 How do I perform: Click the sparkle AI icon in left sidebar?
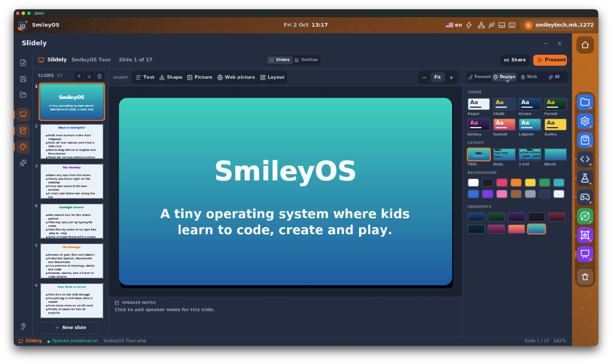(x=23, y=163)
